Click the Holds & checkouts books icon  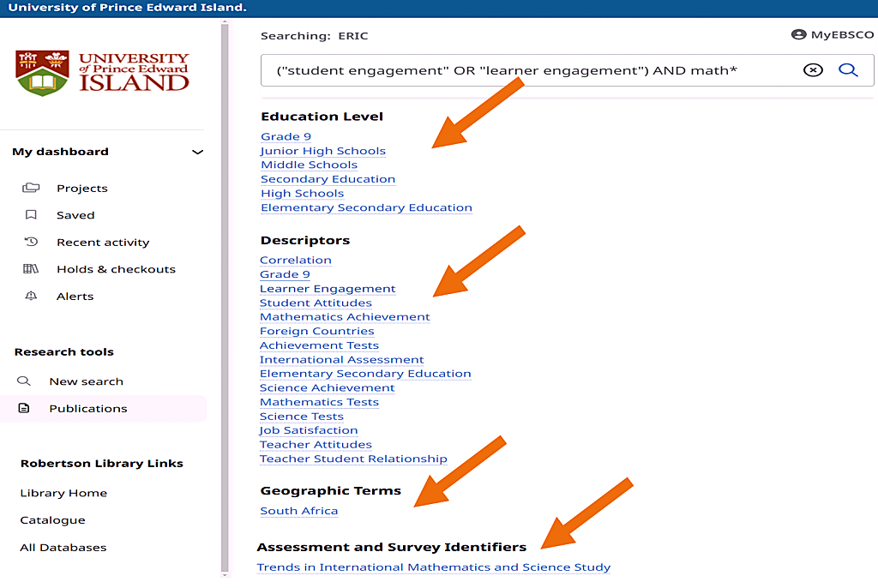(x=31, y=269)
